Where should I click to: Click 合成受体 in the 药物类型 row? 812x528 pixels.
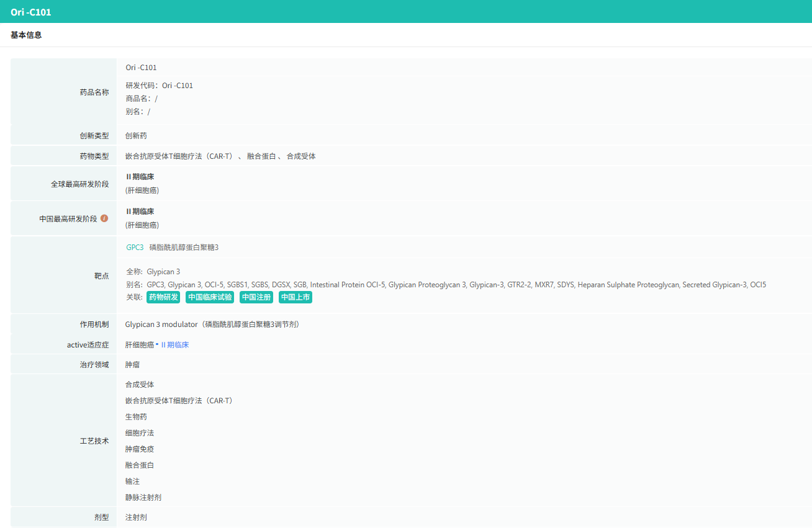pyautogui.click(x=301, y=156)
